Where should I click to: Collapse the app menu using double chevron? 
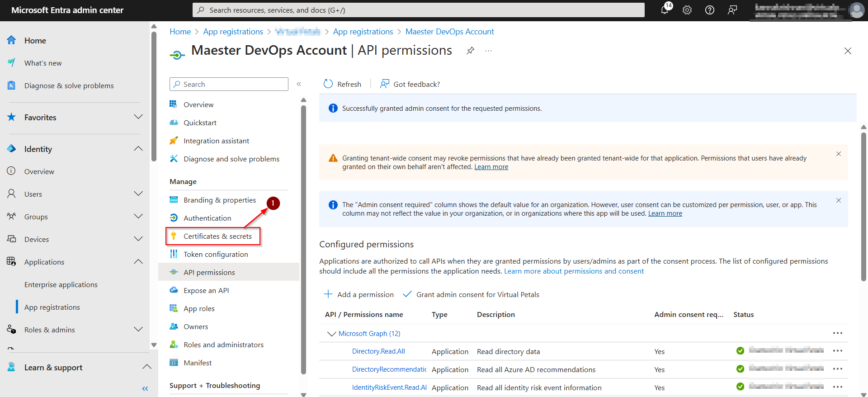click(x=299, y=84)
